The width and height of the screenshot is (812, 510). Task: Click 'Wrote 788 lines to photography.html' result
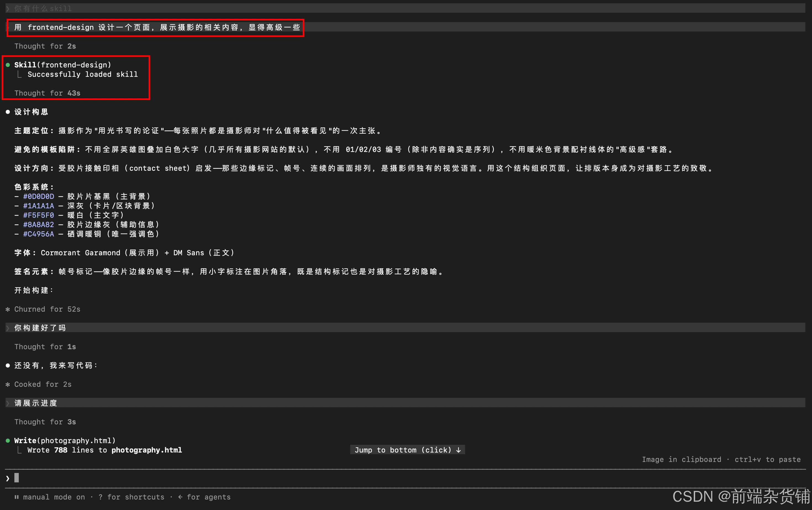pyautogui.click(x=104, y=450)
